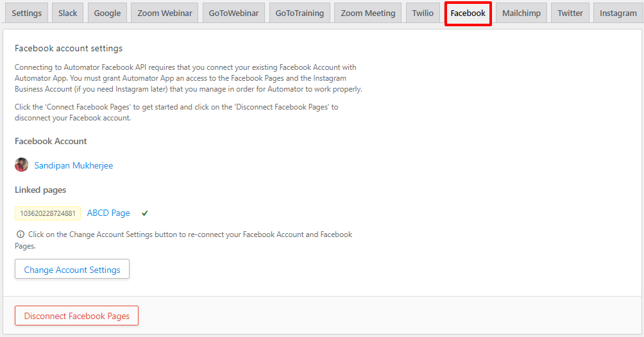644x337 pixels.
Task: Go to the GoToWebinar tab
Action: coord(233,13)
